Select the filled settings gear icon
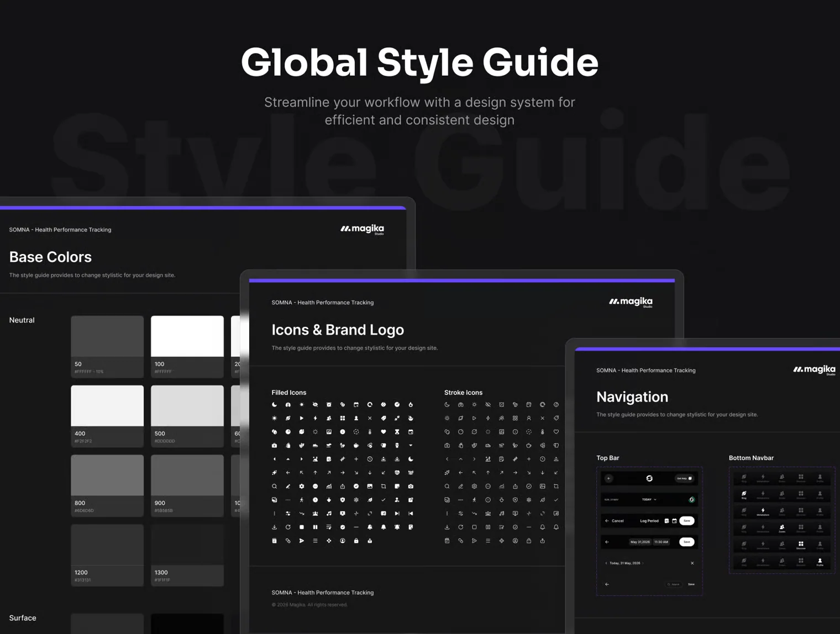 pyautogui.click(x=302, y=487)
